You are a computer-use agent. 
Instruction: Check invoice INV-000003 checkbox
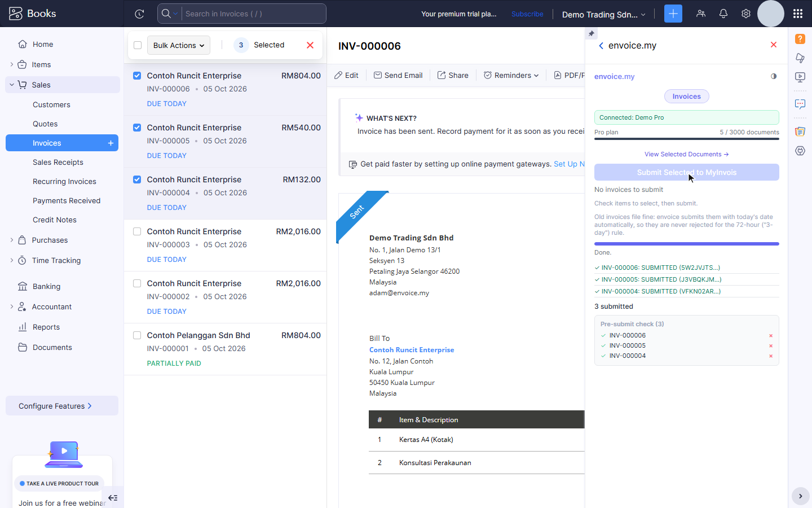(x=137, y=231)
